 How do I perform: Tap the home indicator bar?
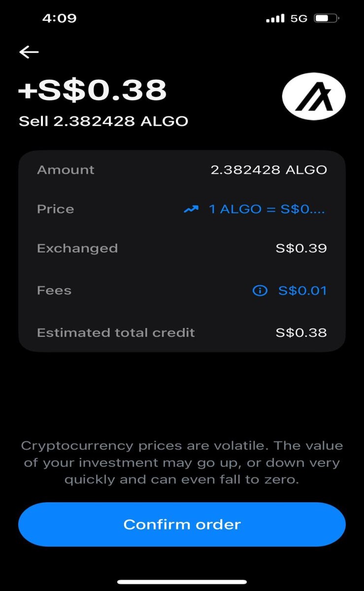click(x=182, y=582)
